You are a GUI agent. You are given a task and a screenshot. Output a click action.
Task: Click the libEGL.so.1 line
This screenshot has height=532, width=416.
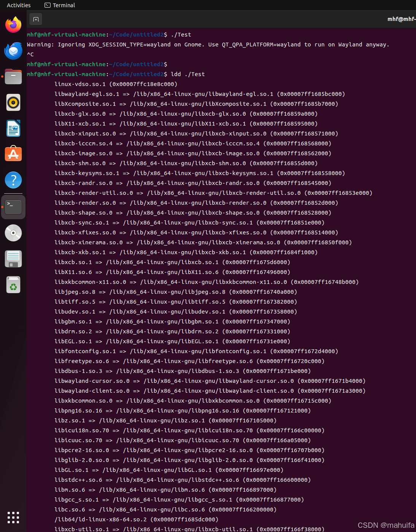coord(172,341)
